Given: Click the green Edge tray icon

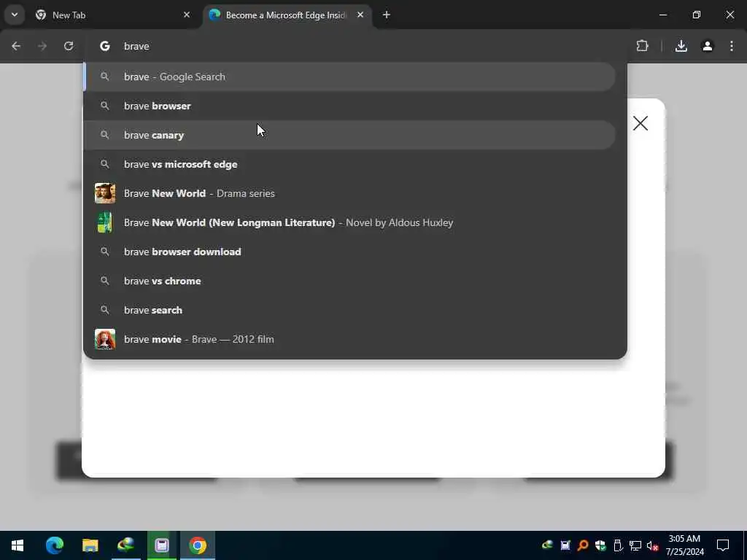Looking at the screenshot, I should click(x=547, y=545).
